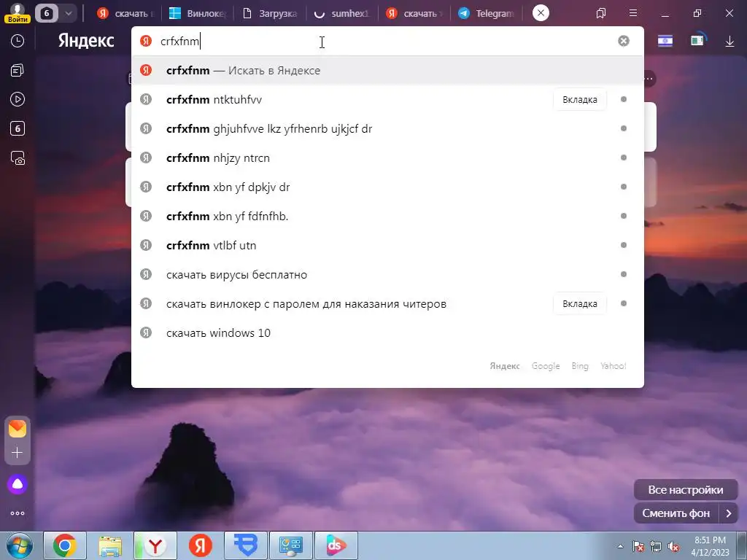Expand the tab group dropdown arrow
This screenshot has height=560, width=747.
click(68, 13)
